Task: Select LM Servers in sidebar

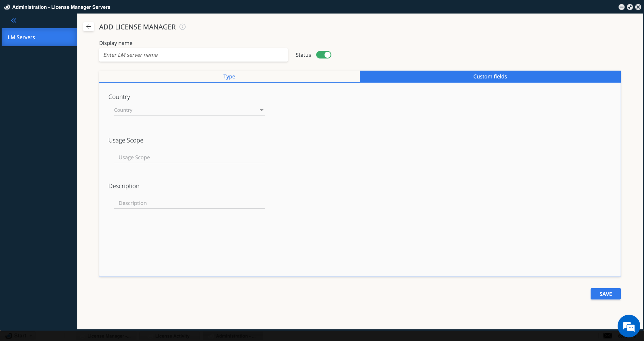Action: [x=39, y=37]
